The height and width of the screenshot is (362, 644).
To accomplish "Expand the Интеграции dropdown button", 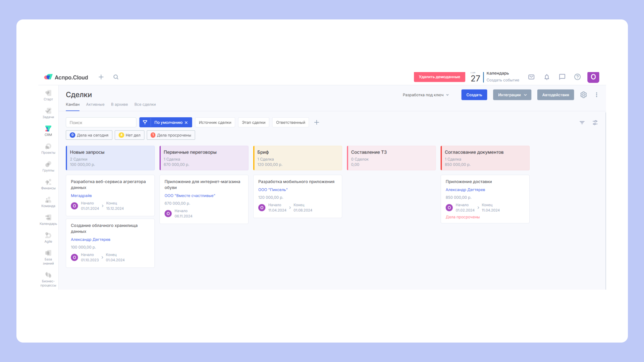I will tap(512, 95).
